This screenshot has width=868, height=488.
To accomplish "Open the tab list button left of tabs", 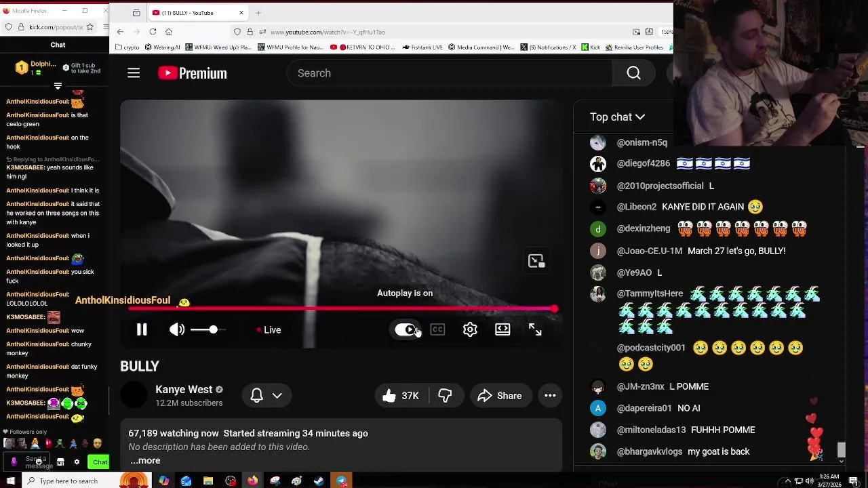I will tap(136, 13).
